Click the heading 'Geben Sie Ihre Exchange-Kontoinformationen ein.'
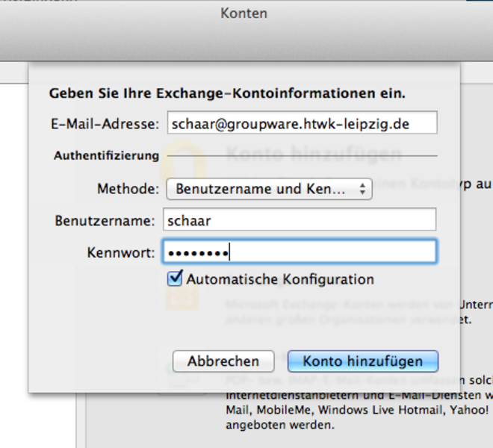Image resolution: width=493 pixels, height=448 pixels. click(227, 93)
